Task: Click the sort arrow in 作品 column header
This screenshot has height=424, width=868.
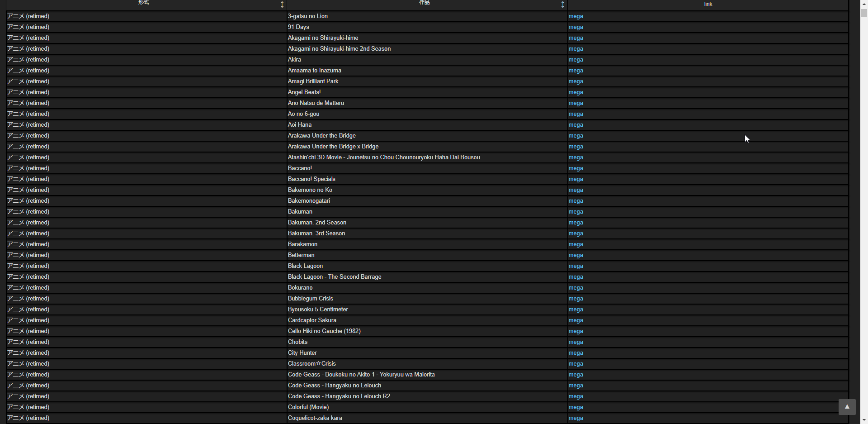Action: point(562,5)
